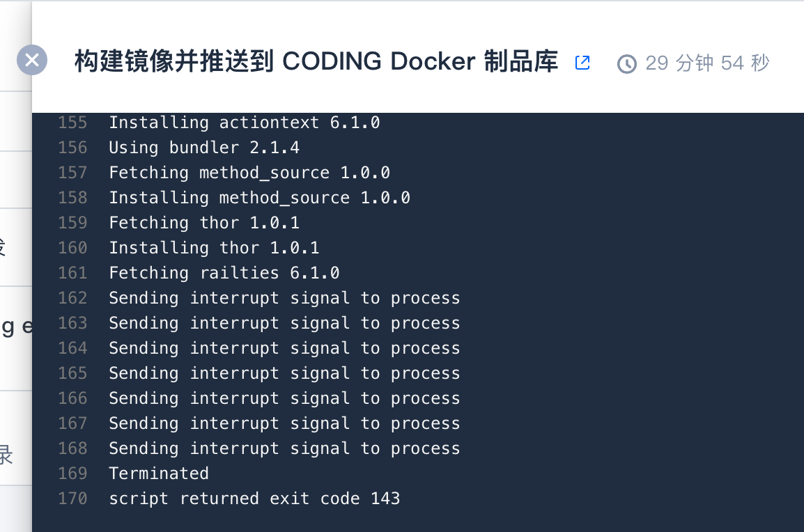Click line number 169 in the gutter

point(72,474)
